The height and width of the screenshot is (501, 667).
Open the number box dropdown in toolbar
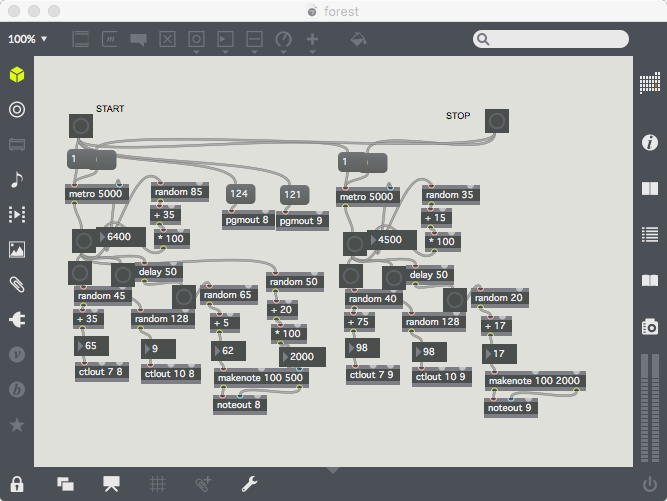click(x=225, y=42)
